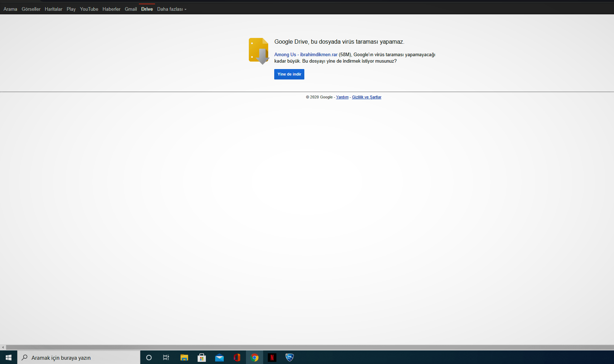Open Cortana circle icon in taskbar
This screenshot has width=614, height=364.
149,358
